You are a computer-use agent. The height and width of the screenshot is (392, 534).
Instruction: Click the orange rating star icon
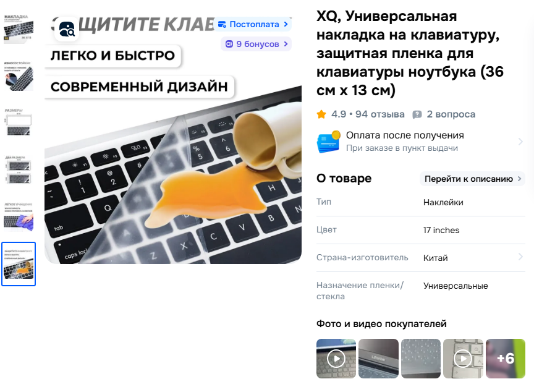tap(321, 114)
